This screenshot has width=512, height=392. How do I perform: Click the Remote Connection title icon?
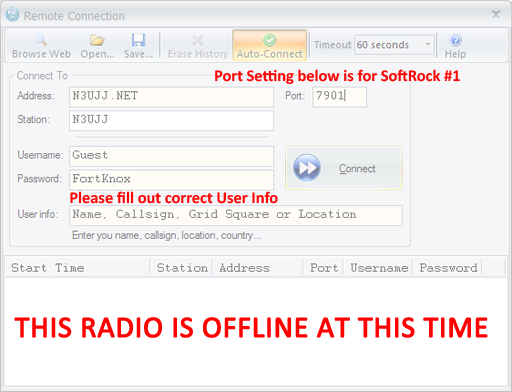tap(13, 15)
